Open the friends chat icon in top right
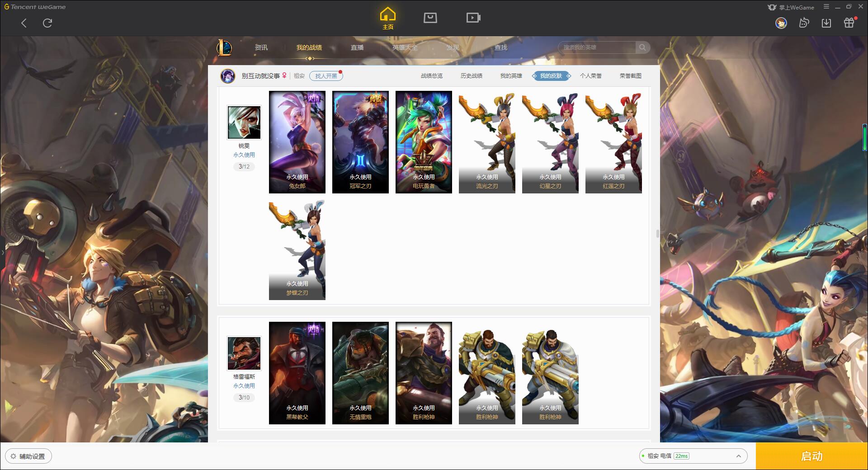The height and width of the screenshot is (470, 868). point(804,23)
